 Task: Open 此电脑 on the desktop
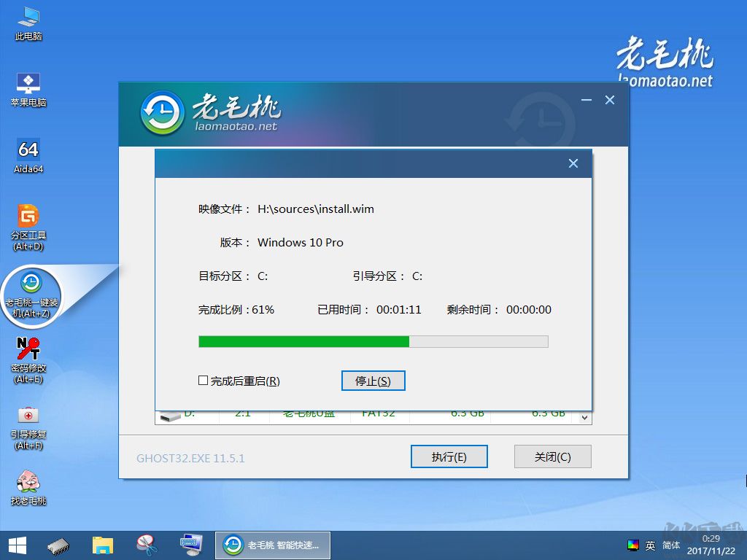(28, 22)
